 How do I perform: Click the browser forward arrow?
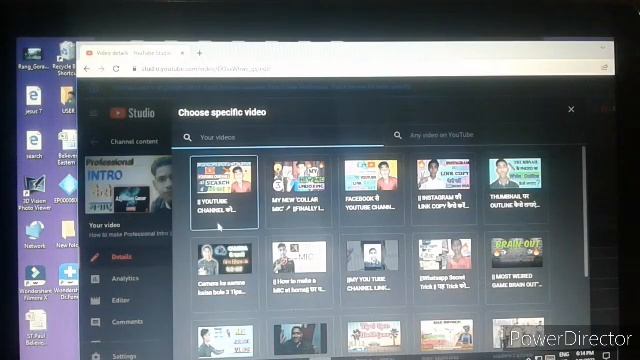coord(101,69)
